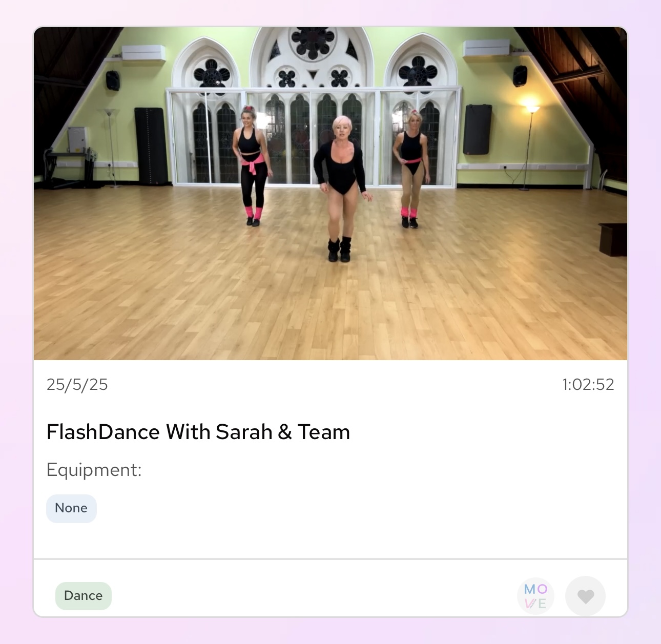Click the center dancer in black leotard
Viewport: 661px width, 644px height.
pos(341,190)
